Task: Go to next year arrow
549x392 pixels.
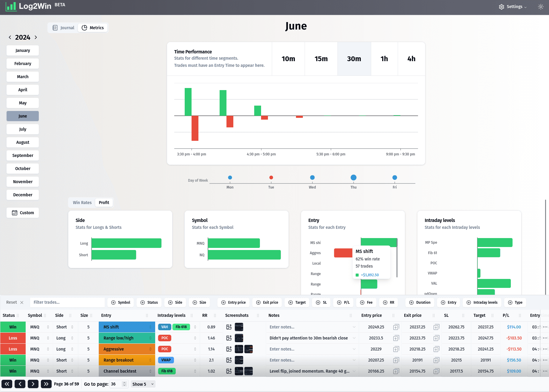Action: [x=36, y=37]
